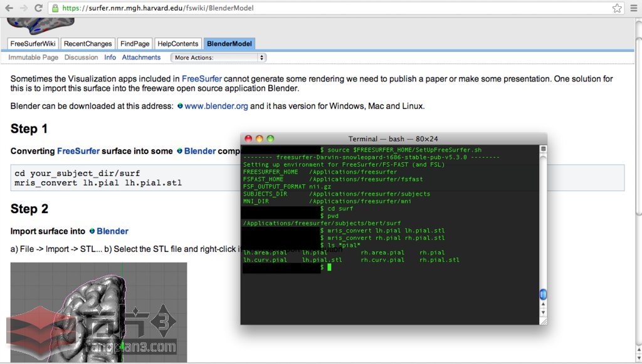Bookmark this page with the star icon
This screenshot has height=364, width=642.
click(x=617, y=8)
